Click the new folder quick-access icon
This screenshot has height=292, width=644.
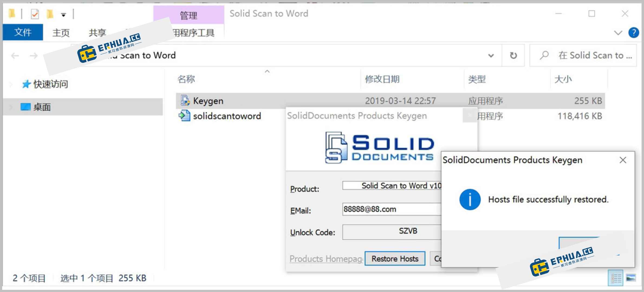pyautogui.click(x=50, y=14)
